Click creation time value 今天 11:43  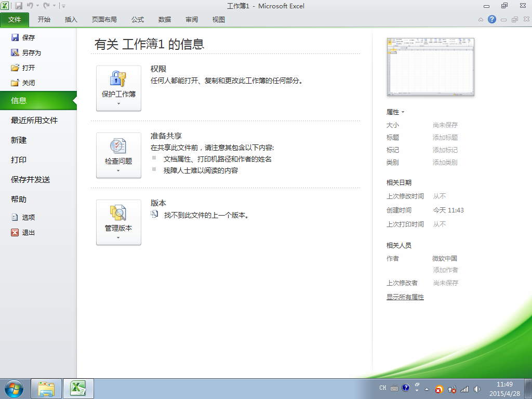pyautogui.click(x=448, y=210)
